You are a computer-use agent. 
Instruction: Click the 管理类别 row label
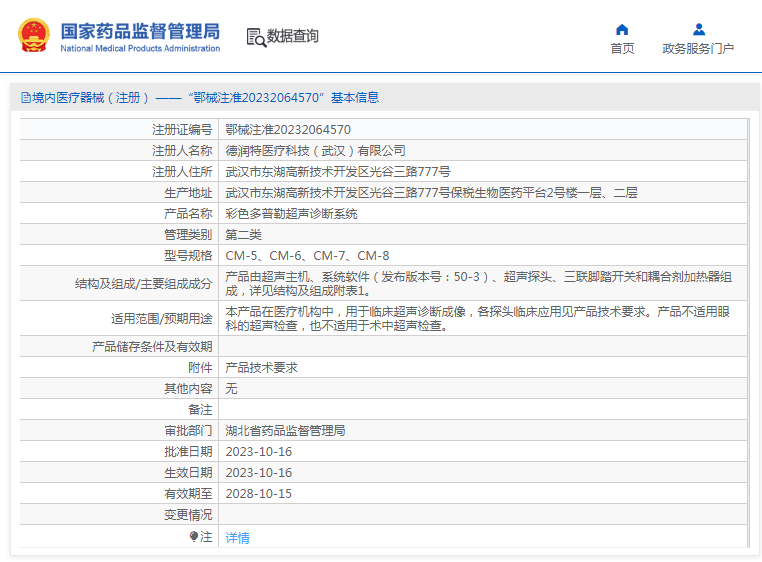pos(188,235)
